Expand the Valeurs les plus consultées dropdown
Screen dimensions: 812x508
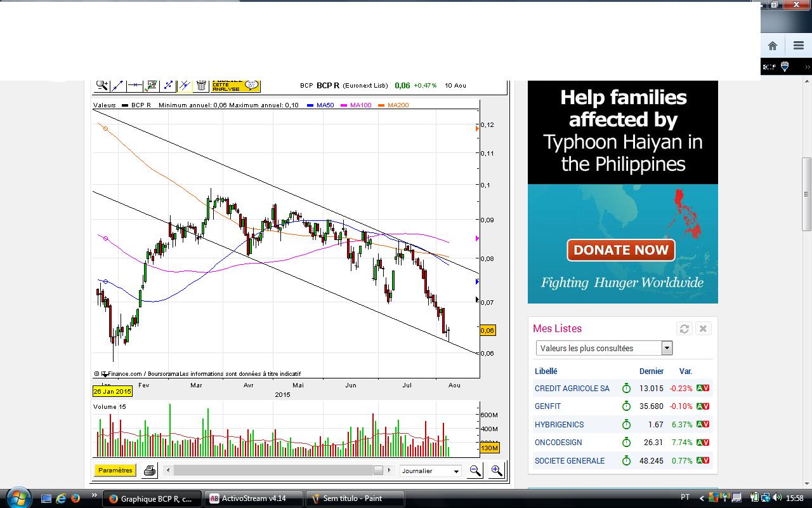click(x=667, y=348)
